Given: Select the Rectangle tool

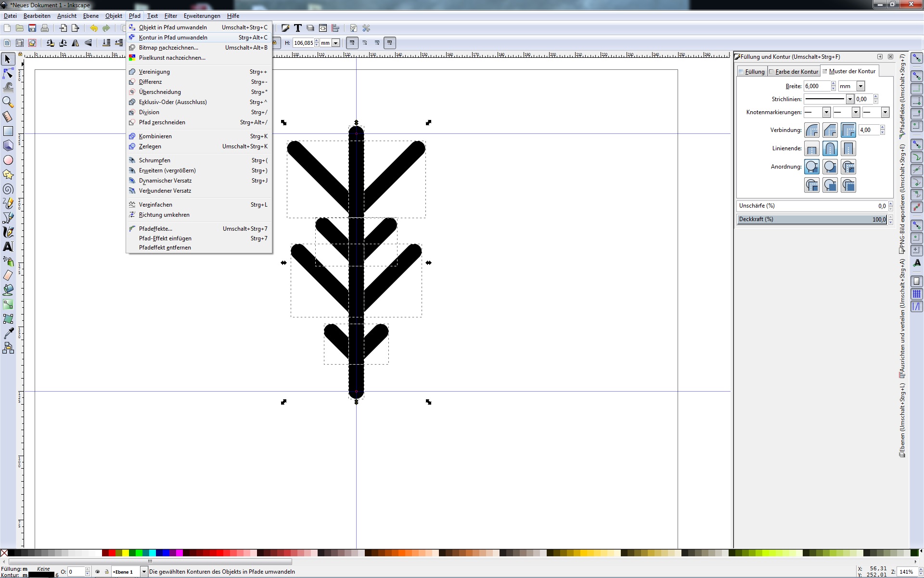Looking at the screenshot, I should [x=8, y=131].
